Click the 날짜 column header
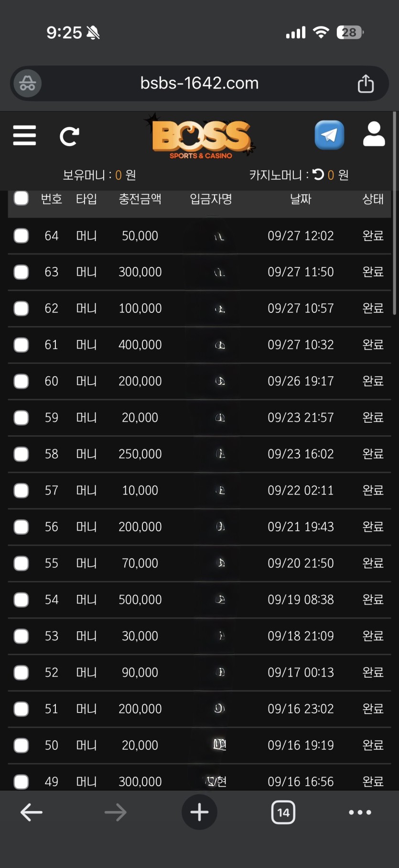 pos(300,199)
